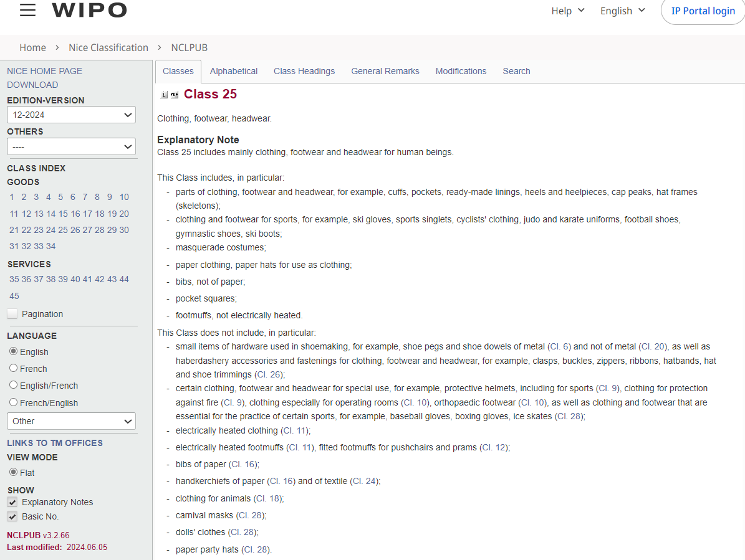Click the IP Portal login button
745x560 pixels.
(x=703, y=11)
